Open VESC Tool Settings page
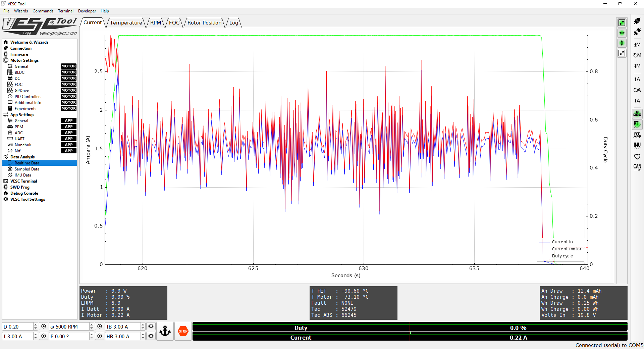The height and width of the screenshot is (349, 644). [28, 199]
